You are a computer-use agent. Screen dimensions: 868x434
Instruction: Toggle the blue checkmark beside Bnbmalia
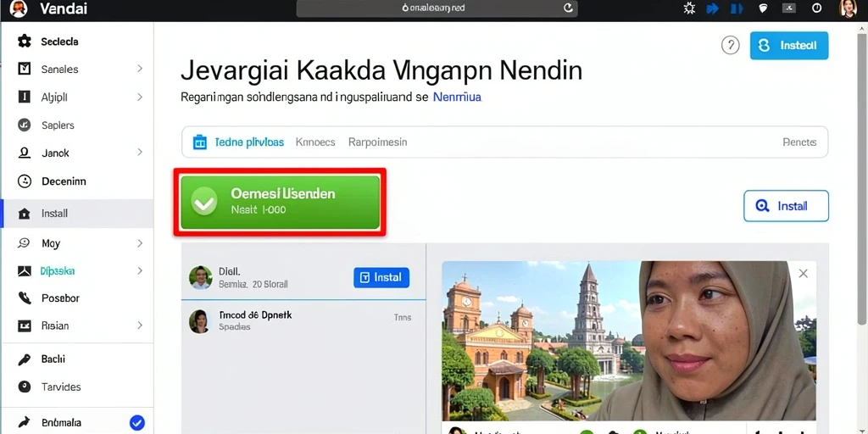(136, 423)
